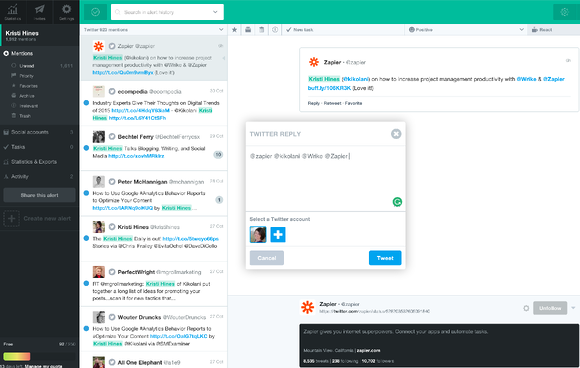This screenshot has height=368, width=580.
Task: Close the Twitter Reply dialog
Action: [x=396, y=134]
